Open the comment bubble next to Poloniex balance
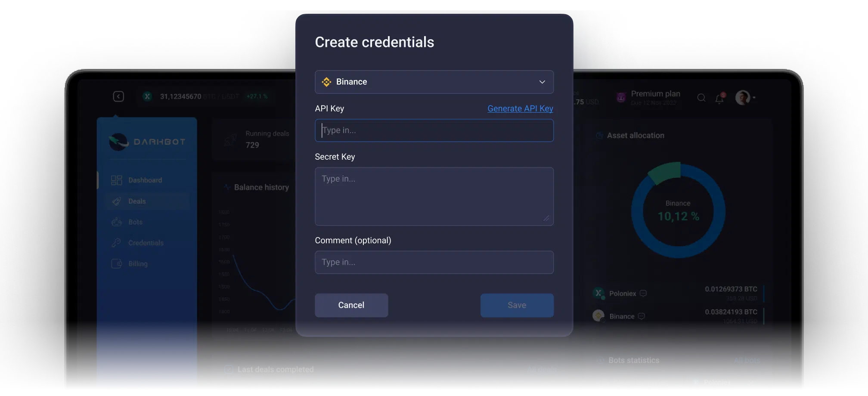The height and width of the screenshot is (396, 868). 643,293
